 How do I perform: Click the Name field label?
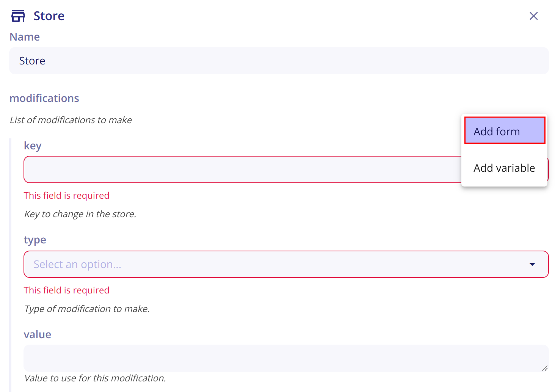click(25, 37)
